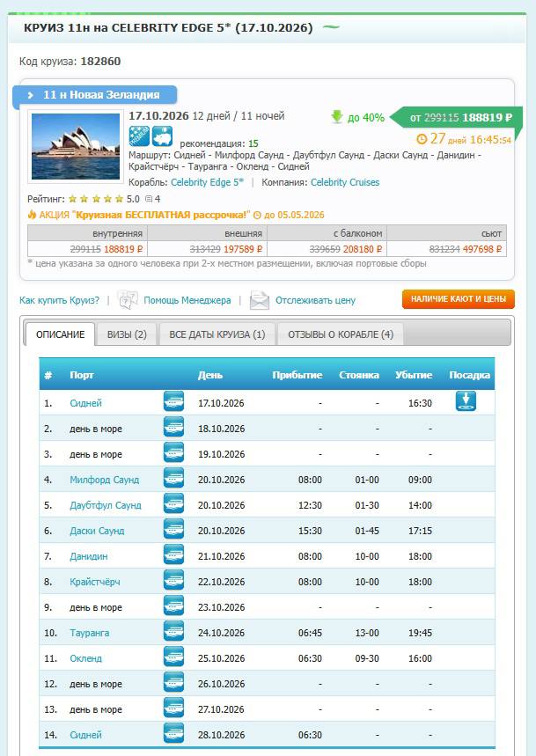Image resolution: width=536 pixels, height=756 pixels.
Task: Click the ship icon in the 19.10.2026 row
Action: pos(173,452)
